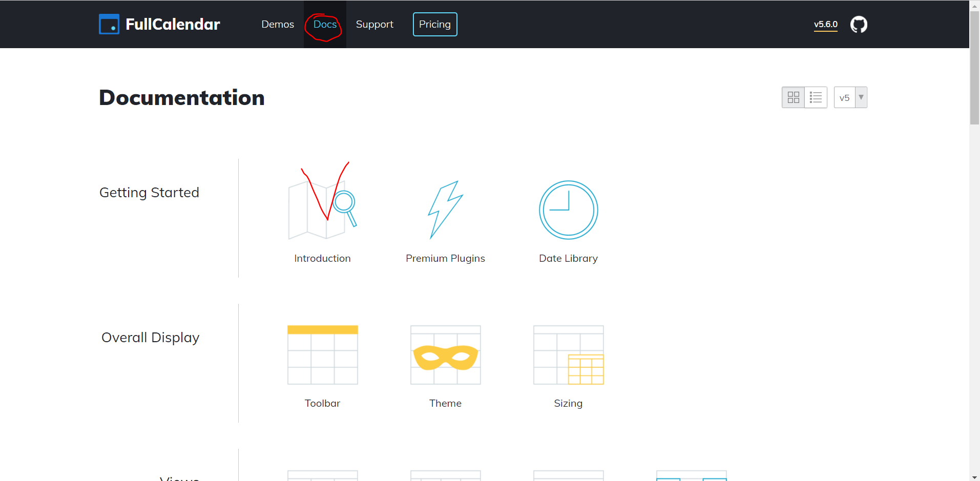Go to the Demos page

278,24
